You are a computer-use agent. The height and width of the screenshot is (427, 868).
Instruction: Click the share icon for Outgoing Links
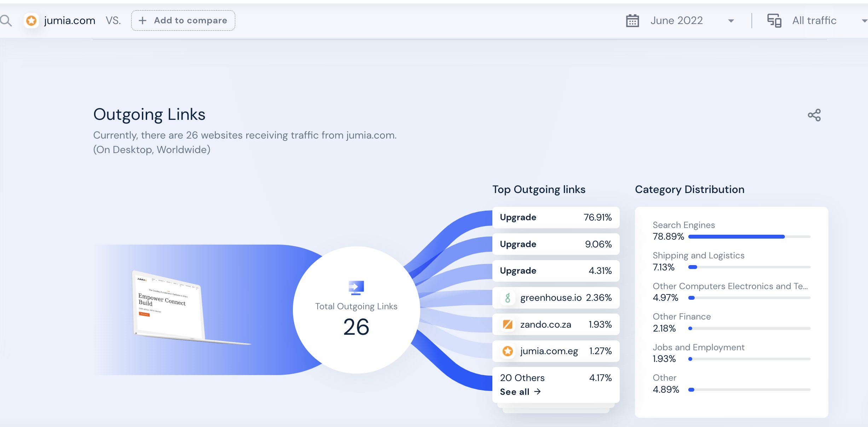tap(814, 115)
